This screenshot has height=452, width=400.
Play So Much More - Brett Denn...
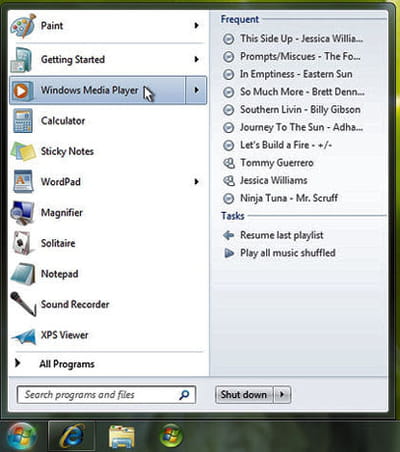(x=302, y=92)
